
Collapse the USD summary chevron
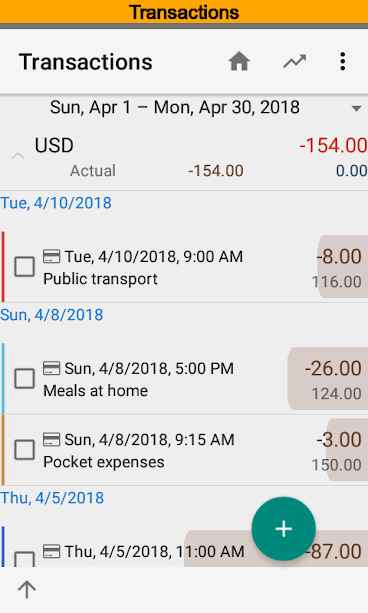(18, 156)
